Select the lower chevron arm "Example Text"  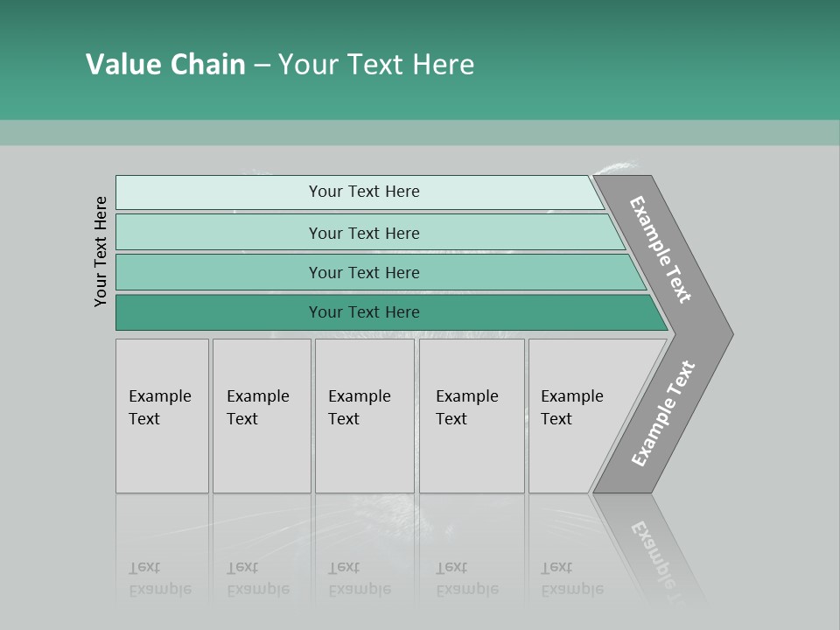663,413
